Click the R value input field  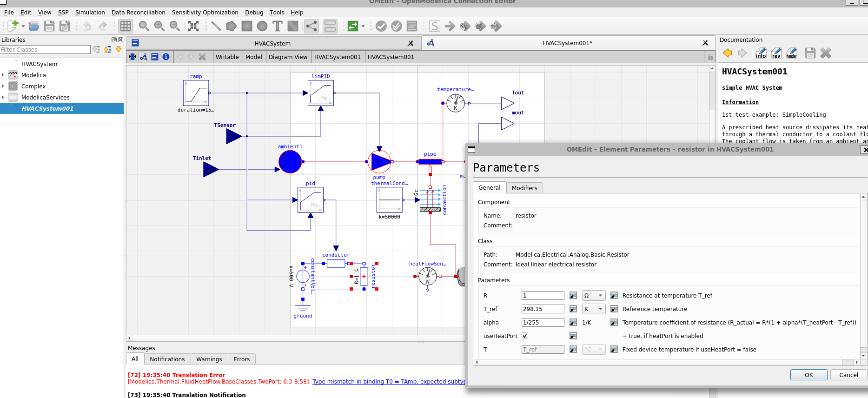[543, 296]
